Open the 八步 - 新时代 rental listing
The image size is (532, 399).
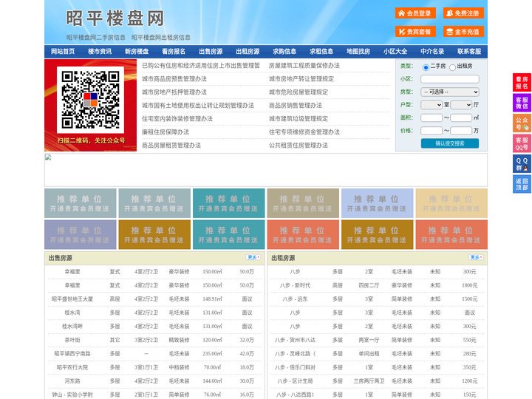tap(295, 286)
